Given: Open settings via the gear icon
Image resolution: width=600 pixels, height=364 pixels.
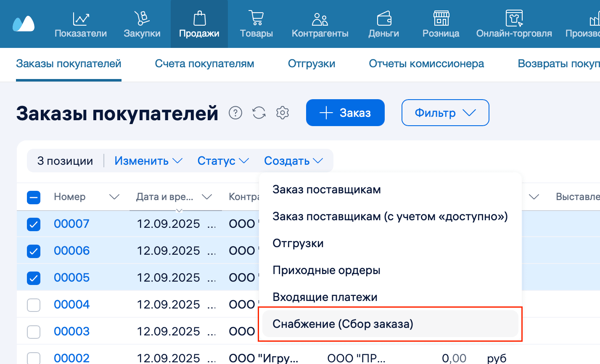Looking at the screenshot, I should [283, 113].
